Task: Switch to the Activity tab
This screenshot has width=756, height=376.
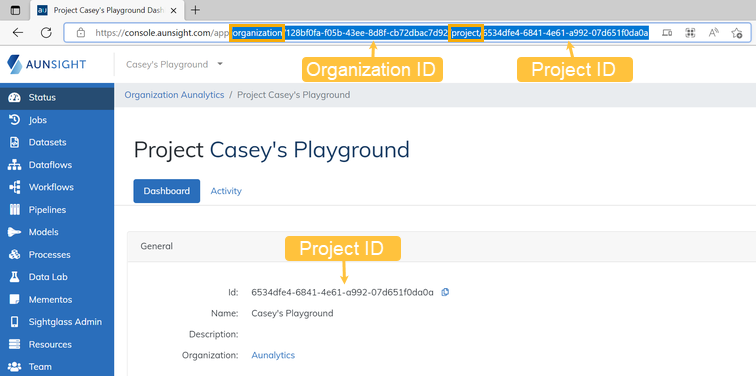Action: [x=226, y=191]
